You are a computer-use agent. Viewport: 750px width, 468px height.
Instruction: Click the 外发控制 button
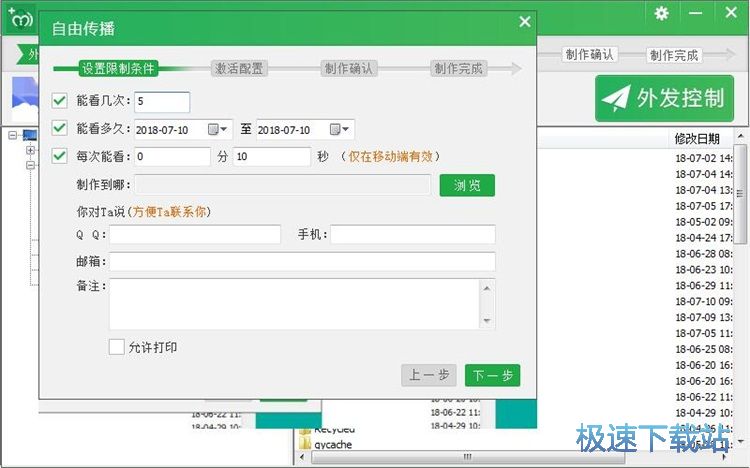pos(664,98)
